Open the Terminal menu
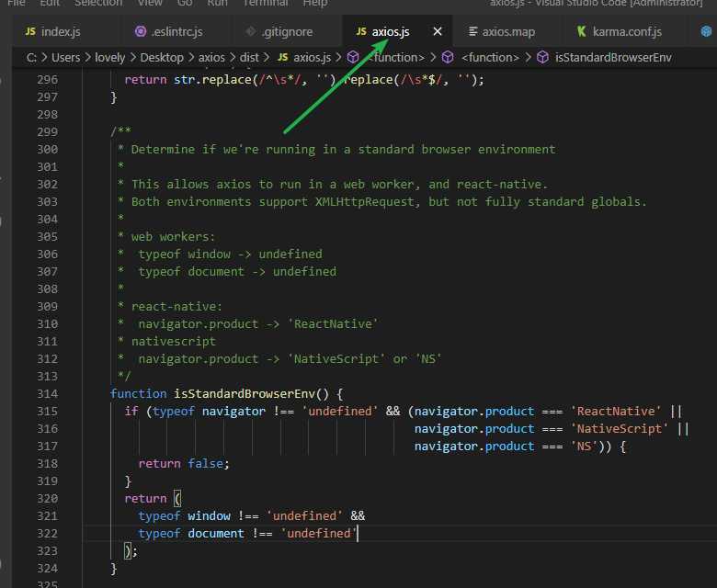 click(266, 3)
